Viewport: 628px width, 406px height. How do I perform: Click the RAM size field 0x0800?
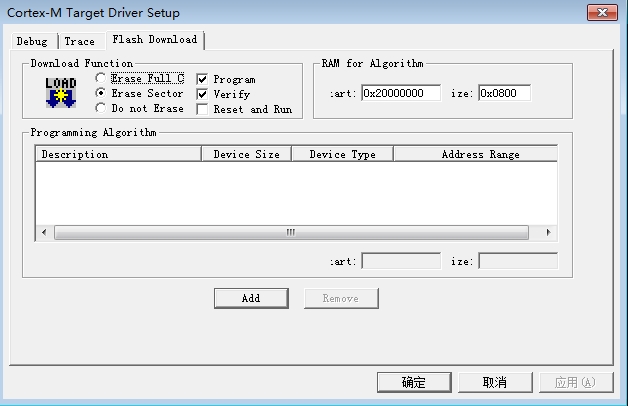[504, 93]
